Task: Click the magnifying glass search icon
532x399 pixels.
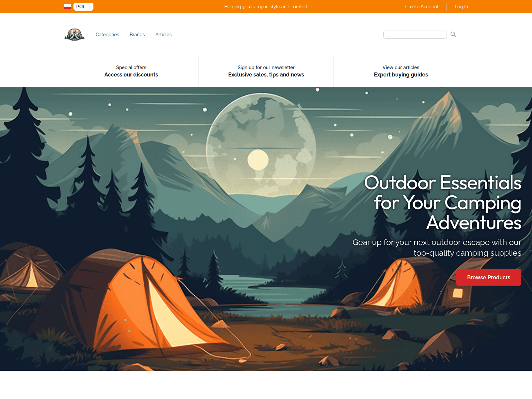Action: 453,34
